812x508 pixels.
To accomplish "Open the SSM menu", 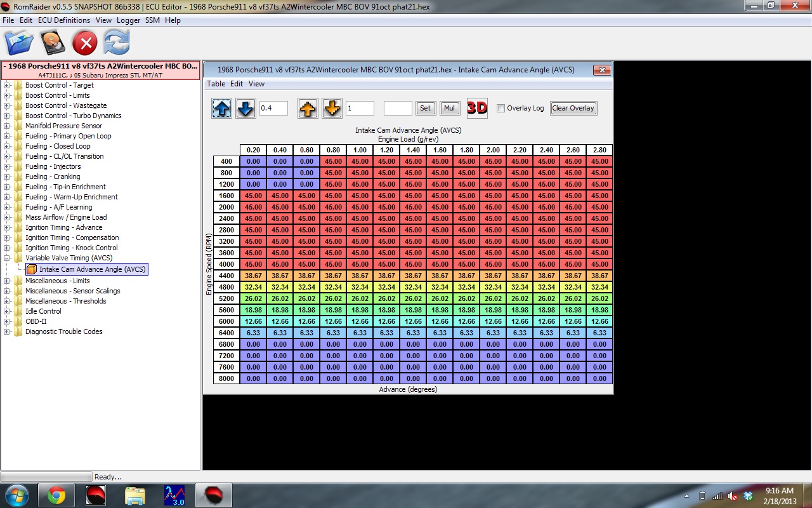I will 152,20.
